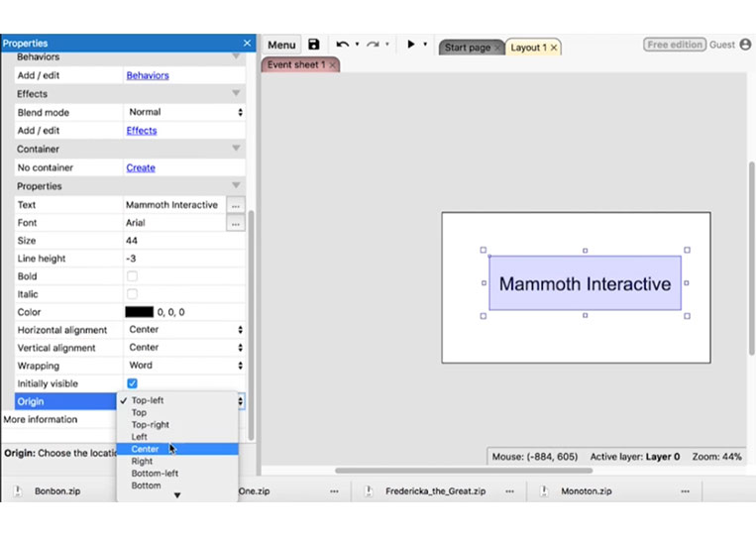Image resolution: width=756 pixels, height=536 pixels.
Task: Open the Wrapping dropdown
Action: point(184,366)
